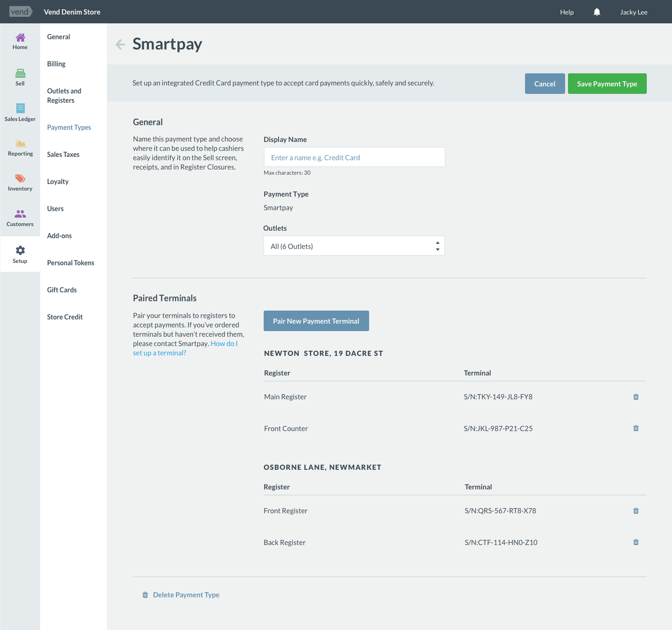The image size is (672, 630).
Task: Select serial S/N:CTF-114-HN0-Z10
Action: 501,543
